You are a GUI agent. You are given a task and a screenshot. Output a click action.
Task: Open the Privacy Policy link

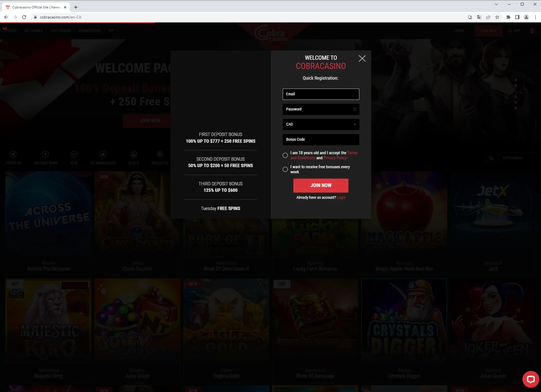pos(335,158)
